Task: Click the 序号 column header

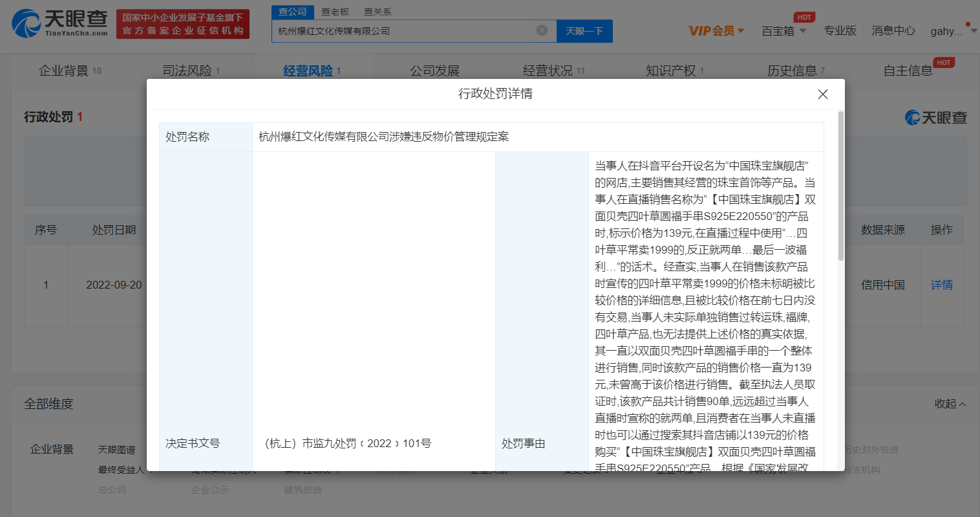Action: pyautogui.click(x=46, y=230)
